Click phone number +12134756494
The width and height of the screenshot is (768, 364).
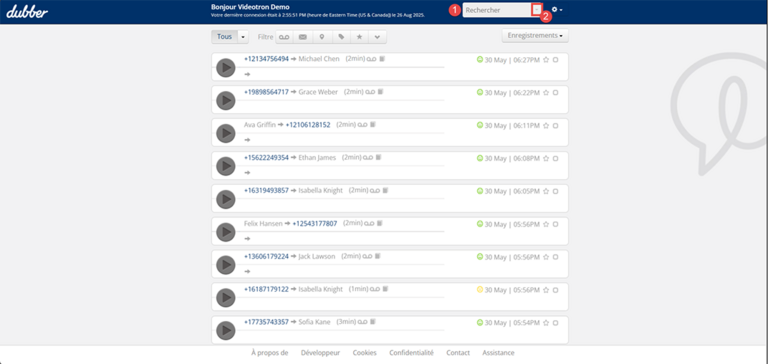click(266, 59)
